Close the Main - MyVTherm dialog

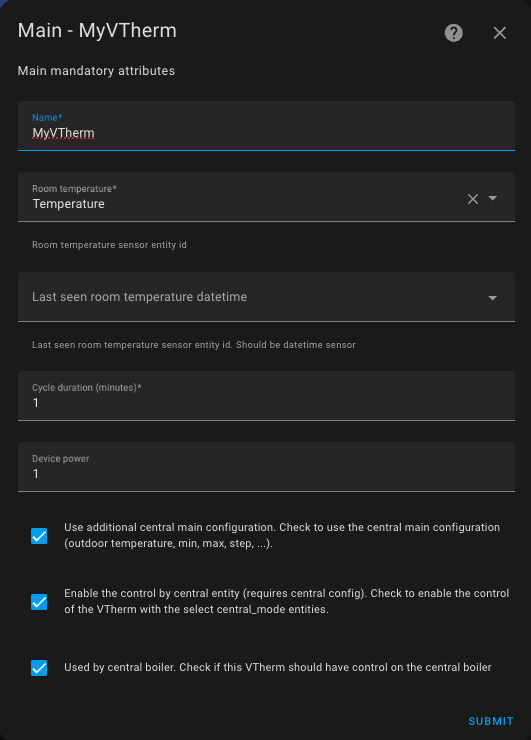click(499, 33)
